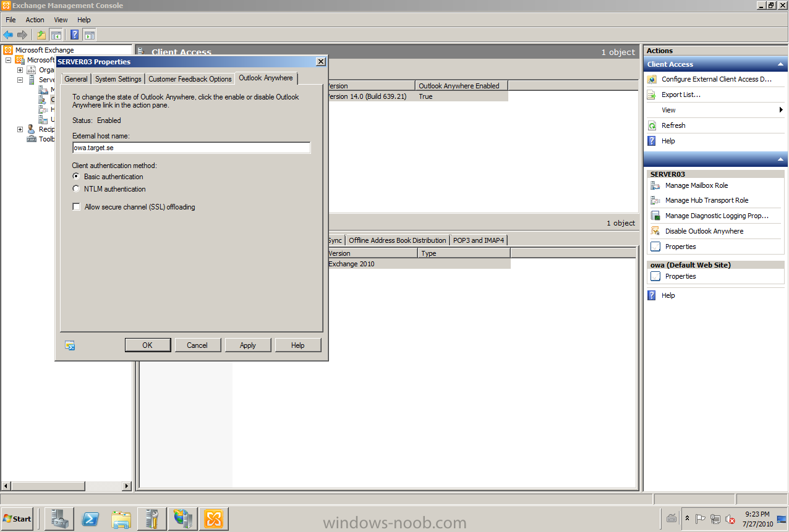Open the File menu
The width and height of the screenshot is (789, 532).
11,20
